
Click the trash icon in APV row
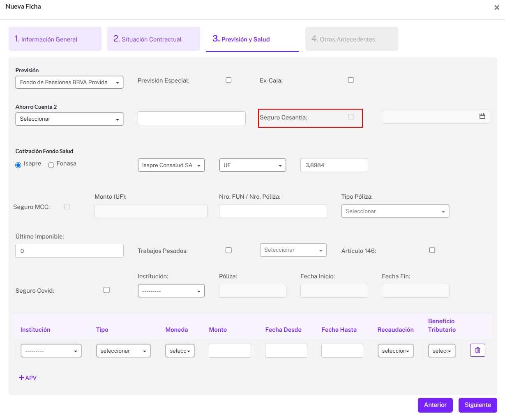(x=477, y=350)
